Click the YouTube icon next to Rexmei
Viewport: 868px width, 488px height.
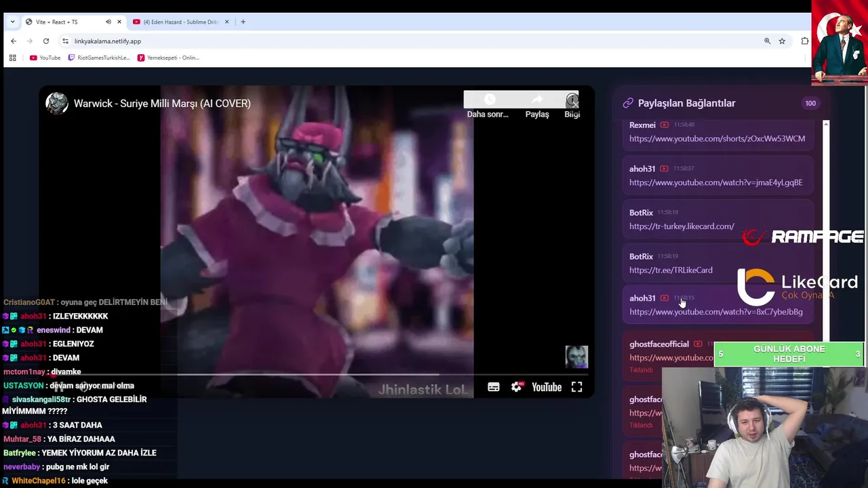[x=665, y=125]
